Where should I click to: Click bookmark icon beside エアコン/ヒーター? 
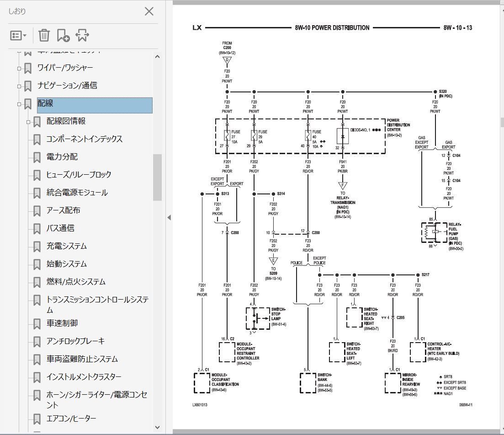37,419
